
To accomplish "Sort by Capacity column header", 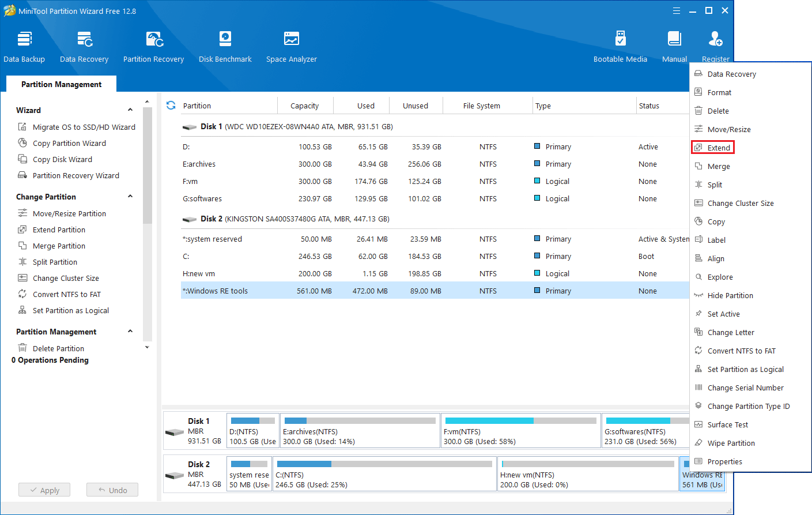I will tap(305, 106).
